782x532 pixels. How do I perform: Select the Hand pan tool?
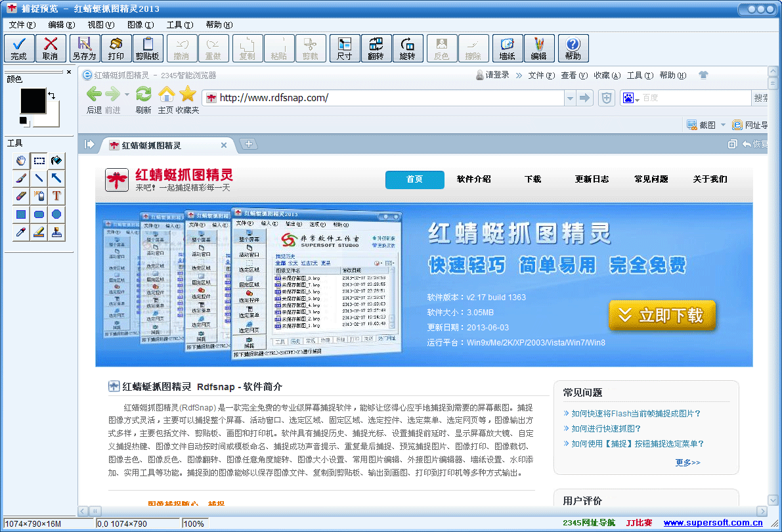click(x=20, y=160)
